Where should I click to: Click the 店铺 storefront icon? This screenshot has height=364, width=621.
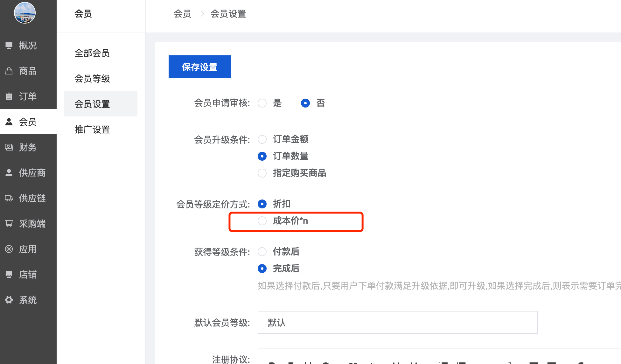click(9, 274)
